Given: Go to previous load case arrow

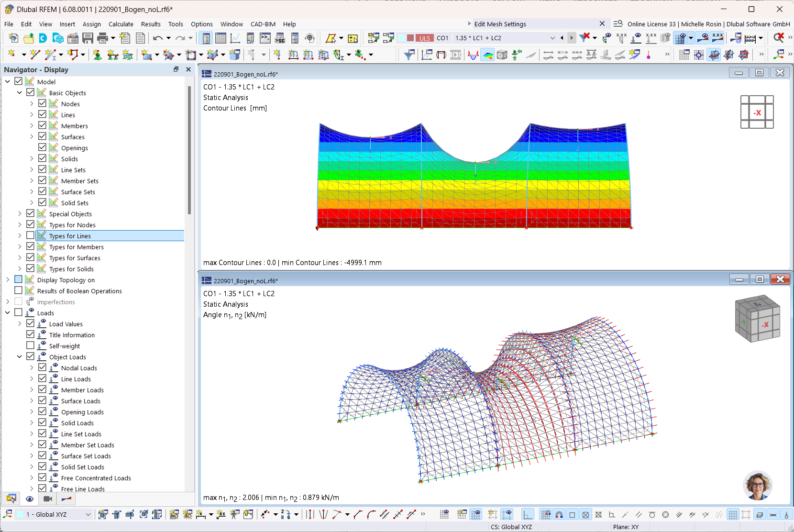Looking at the screenshot, I should [x=562, y=38].
